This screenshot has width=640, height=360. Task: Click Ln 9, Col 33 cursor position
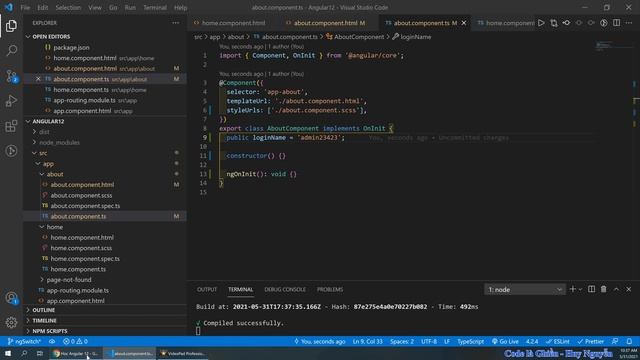click(368, 342)
